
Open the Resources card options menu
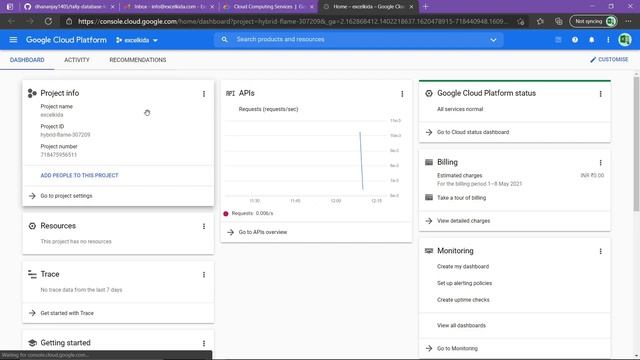coord(204,226)
